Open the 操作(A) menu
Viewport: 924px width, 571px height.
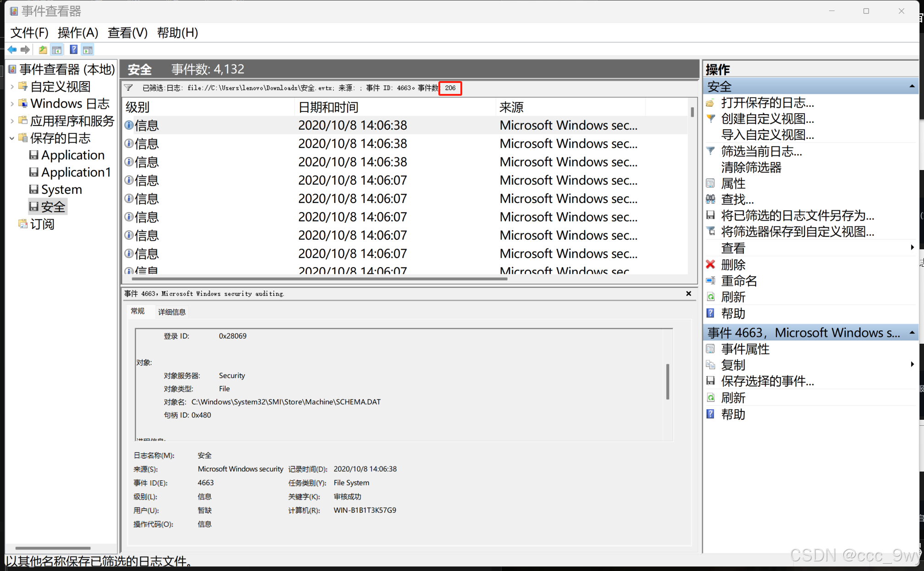point(78,33)
